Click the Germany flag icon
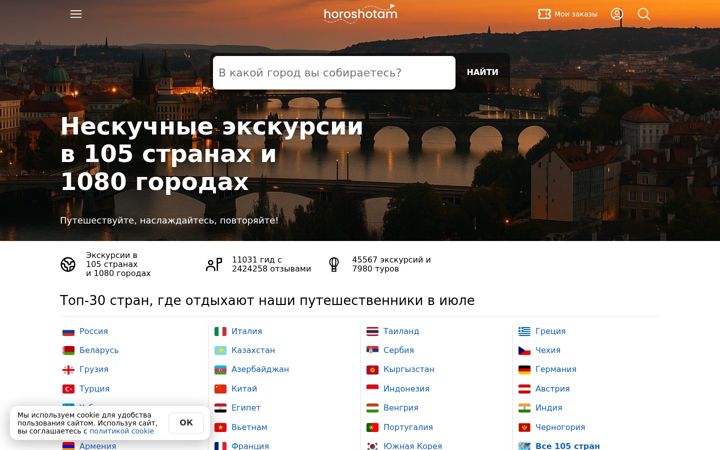Viewport: 720px width, 450px height. pos(524,370)
